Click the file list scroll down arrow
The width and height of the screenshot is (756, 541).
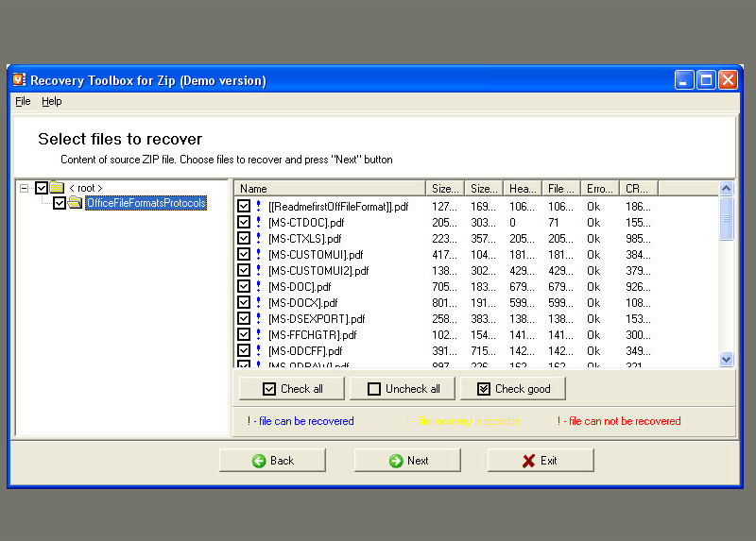tap(726, 359)
